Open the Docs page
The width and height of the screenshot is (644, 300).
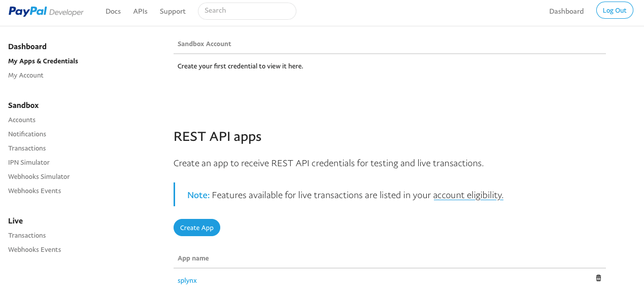point(113,11)
